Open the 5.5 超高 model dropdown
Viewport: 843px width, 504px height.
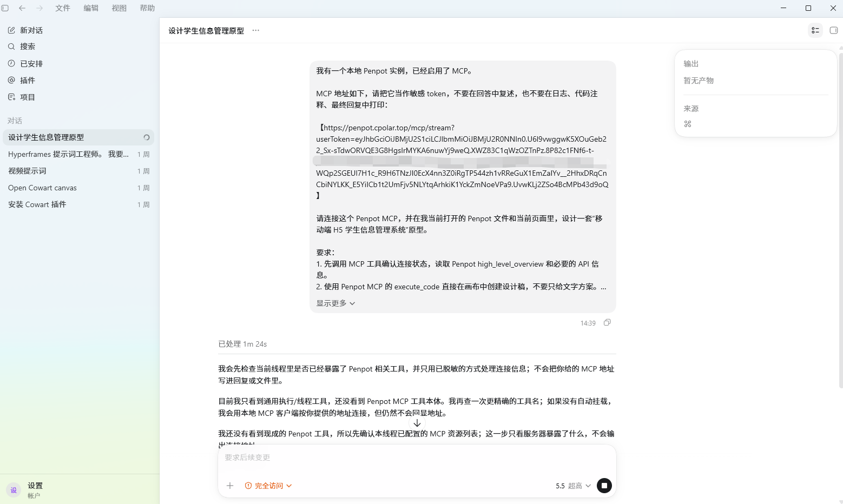pyautogui.click(x=573, y=486)
